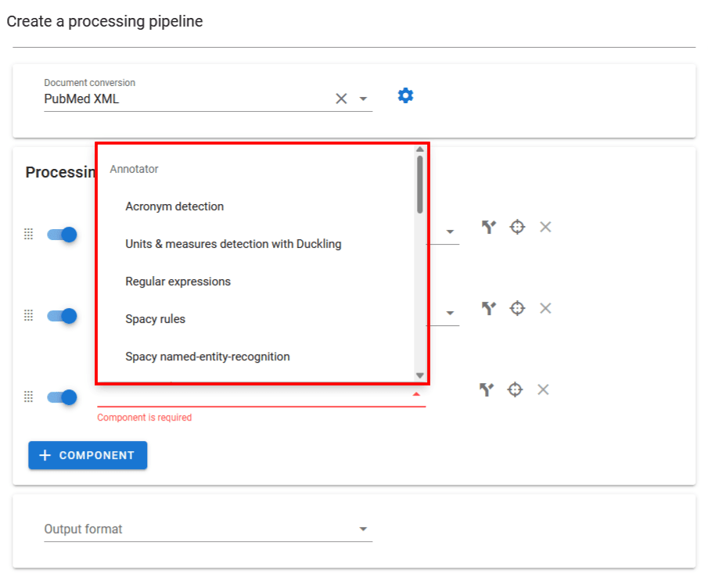Open the Document conversion dropdown arrow

pos(363,99)
